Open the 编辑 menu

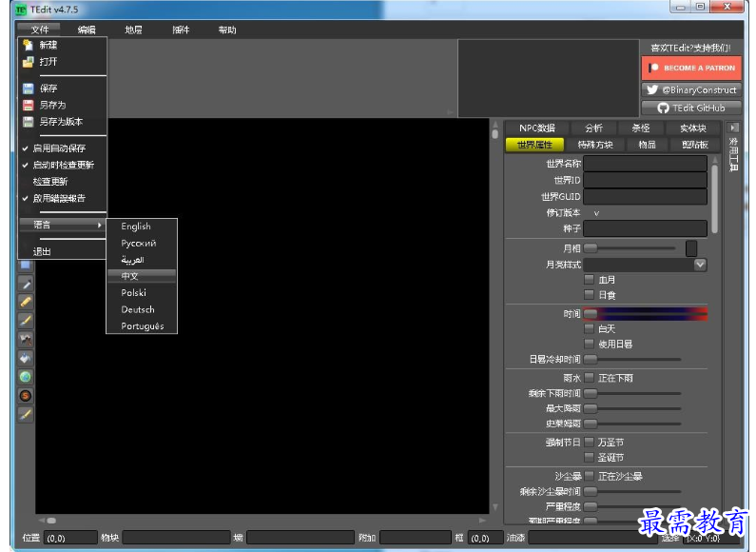87,30
